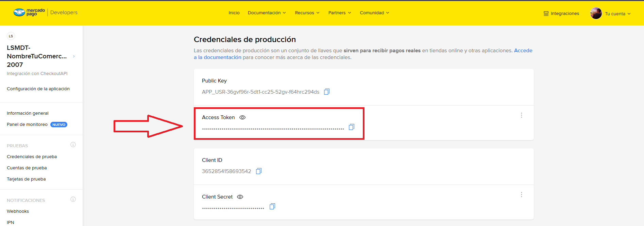This screenshot has width=644, height=226.
Task: Reveal the Client Secret with eye icon
Action: [x=240, y=197]
